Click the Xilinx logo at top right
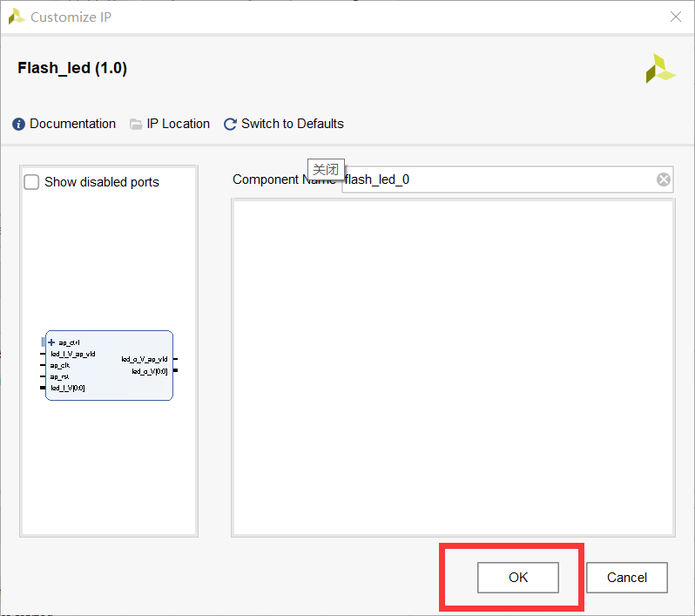This screenshot has width=695, height=616. point(660,69)
